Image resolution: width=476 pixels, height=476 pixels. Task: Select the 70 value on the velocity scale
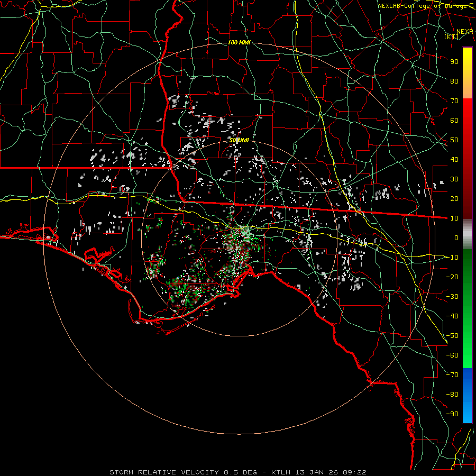pos(454,101)
